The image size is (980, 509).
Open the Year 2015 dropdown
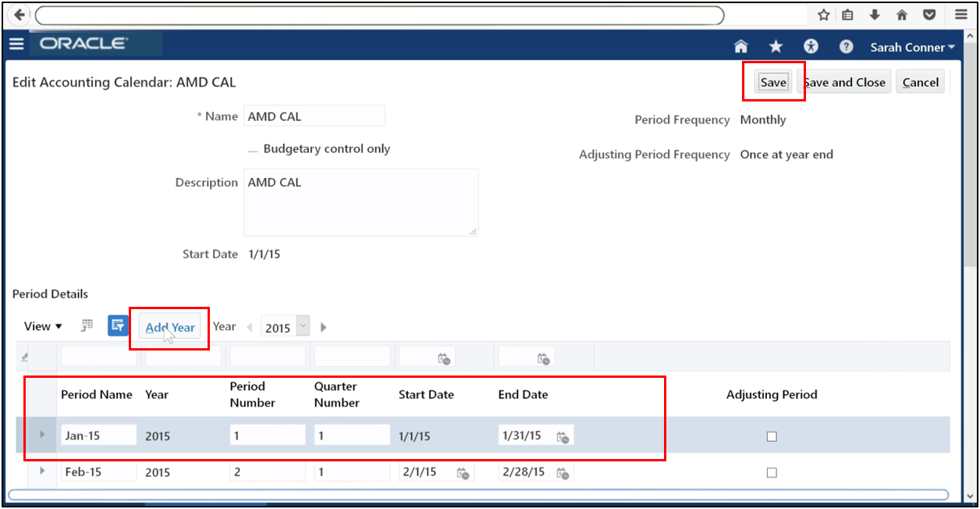click(x=301, y=326)
